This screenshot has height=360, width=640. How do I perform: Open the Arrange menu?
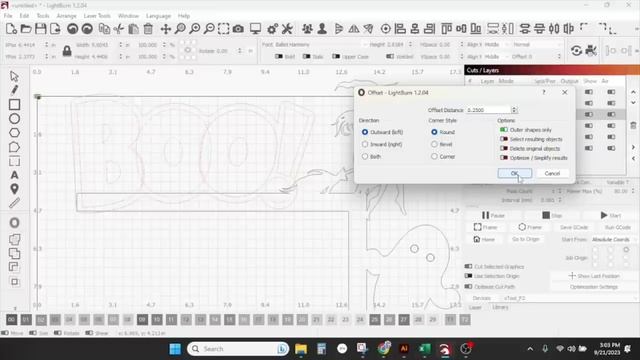[67, 16]
